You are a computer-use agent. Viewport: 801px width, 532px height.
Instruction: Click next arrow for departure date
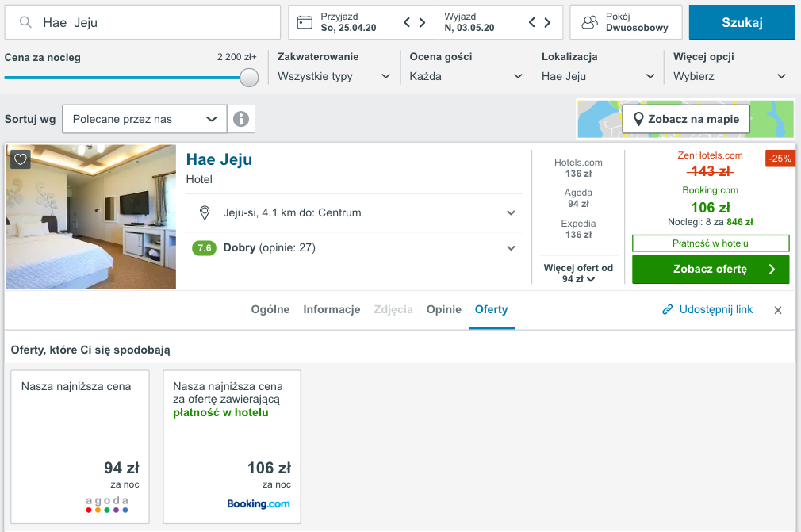click(547, 22)
